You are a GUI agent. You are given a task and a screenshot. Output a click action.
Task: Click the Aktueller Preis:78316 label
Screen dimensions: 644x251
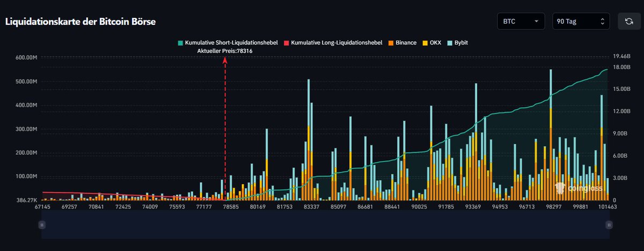point(225,51)
